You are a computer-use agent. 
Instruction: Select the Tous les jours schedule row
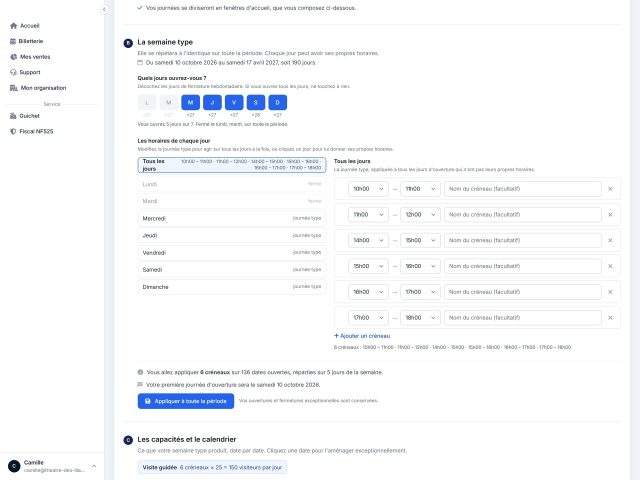232,165
